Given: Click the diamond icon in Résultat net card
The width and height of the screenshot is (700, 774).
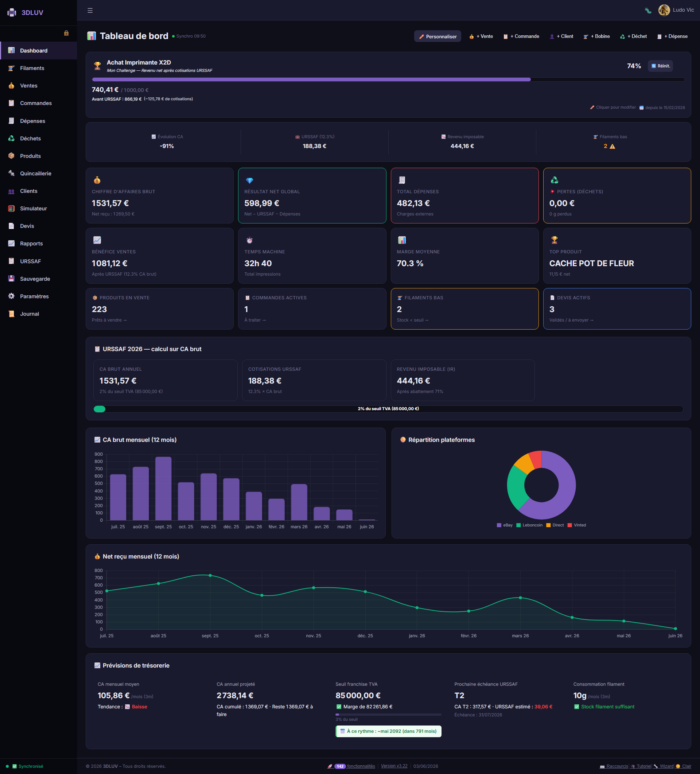Looking at the screenshot, I should click(x=250, y=180).
